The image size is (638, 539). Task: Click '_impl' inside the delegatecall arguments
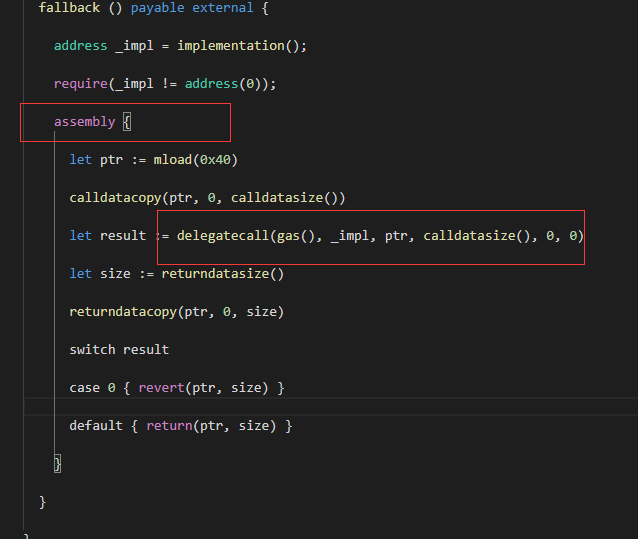(x=350, y=236)
